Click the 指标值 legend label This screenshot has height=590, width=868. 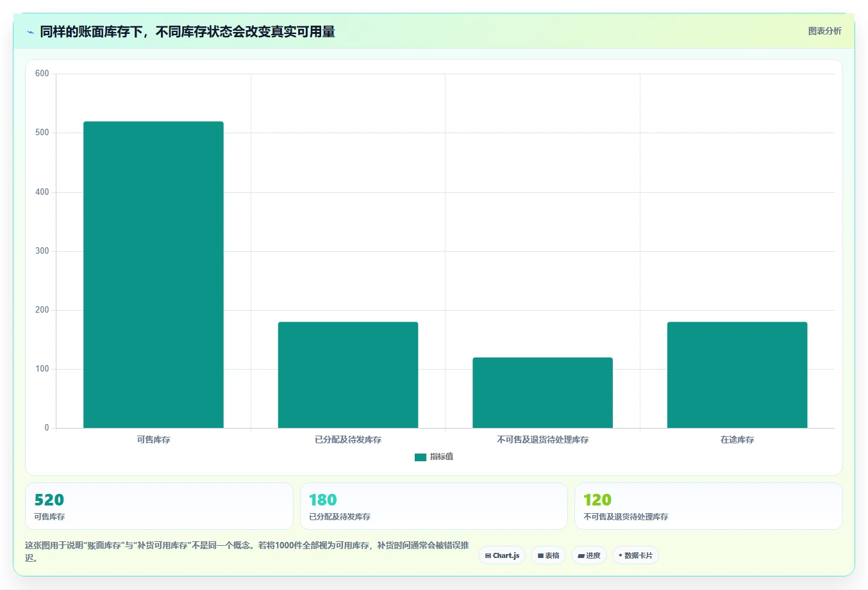tap(442, 457)
